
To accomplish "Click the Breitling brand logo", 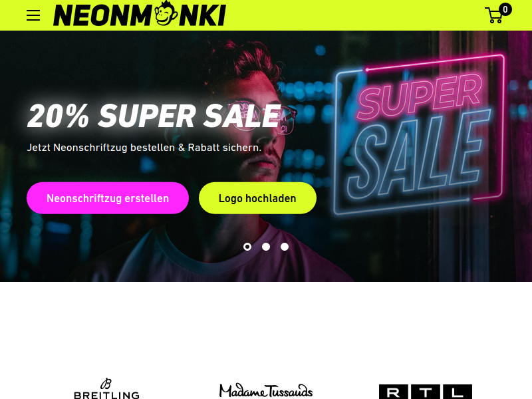I will coord(106,389).
